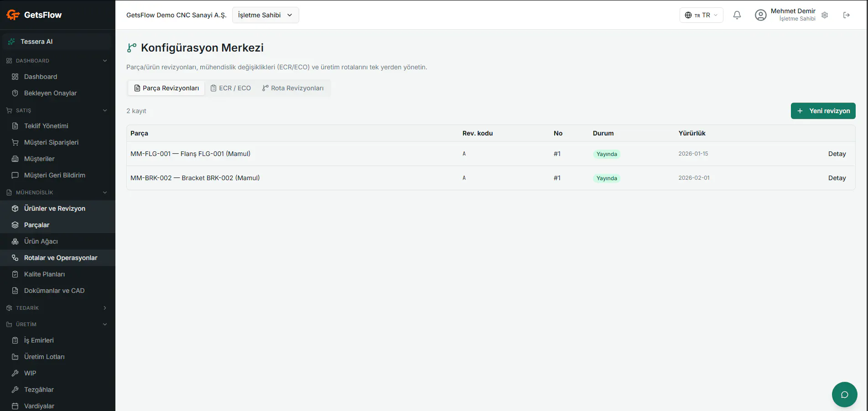Viewport: 868px width, 411px height.
Task: Switch to the Rota Revizyonları tab
Action: [x=293, y=88]
